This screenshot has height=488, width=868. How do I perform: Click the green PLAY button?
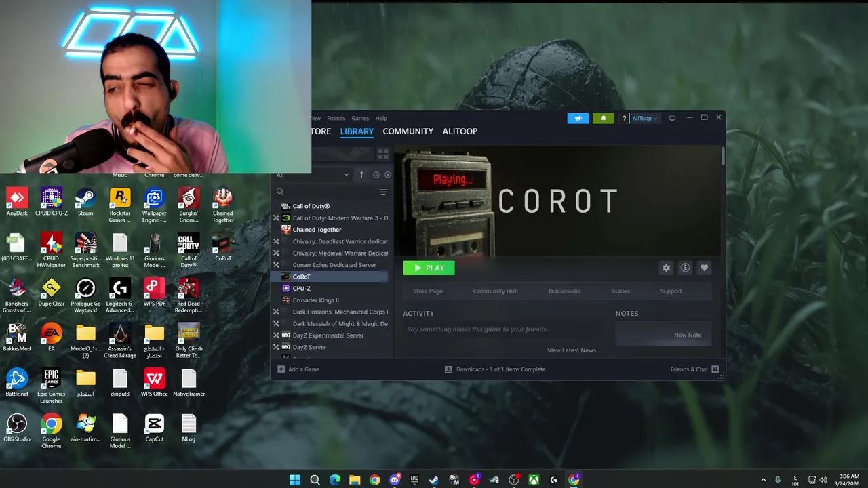[x=429, y=268]
